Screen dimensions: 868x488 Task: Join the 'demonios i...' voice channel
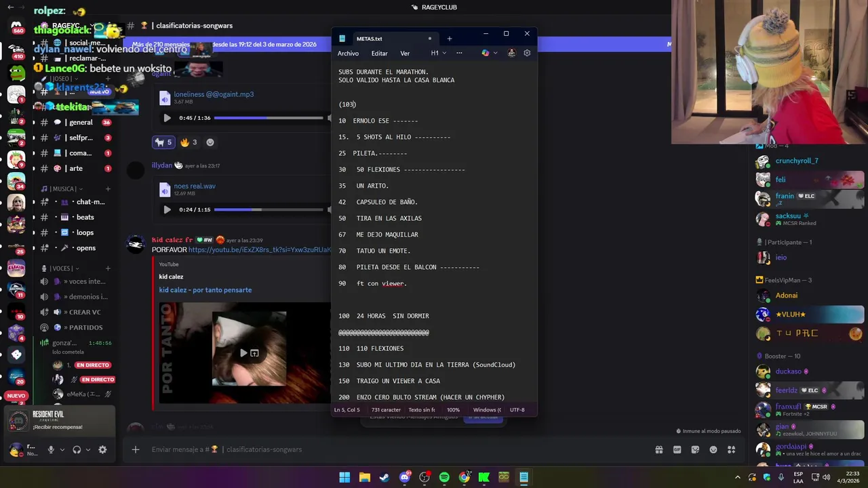coord(75,297)
